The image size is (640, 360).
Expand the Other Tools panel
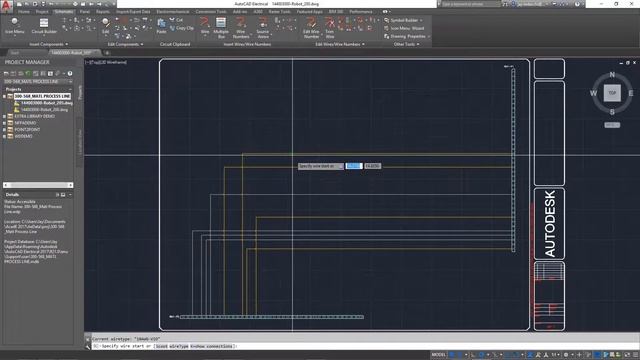point(407,44)
